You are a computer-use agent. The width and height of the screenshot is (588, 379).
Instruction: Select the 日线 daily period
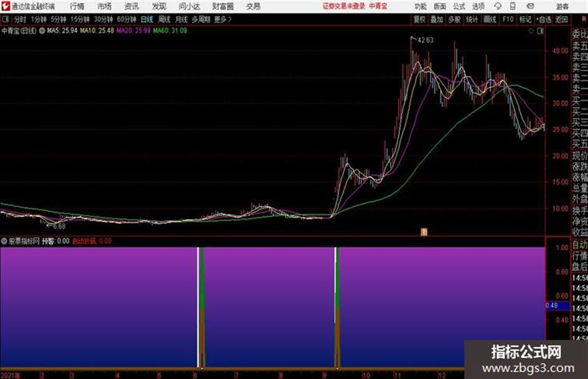click(147, 19)
